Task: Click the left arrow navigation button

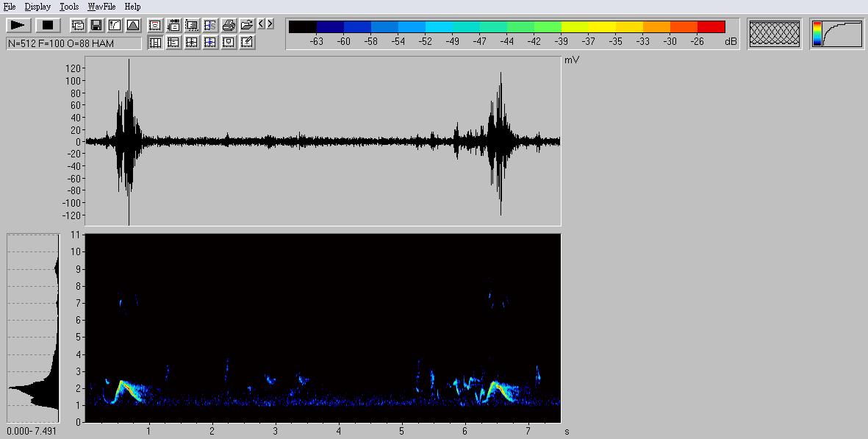Action: [261, 24]
